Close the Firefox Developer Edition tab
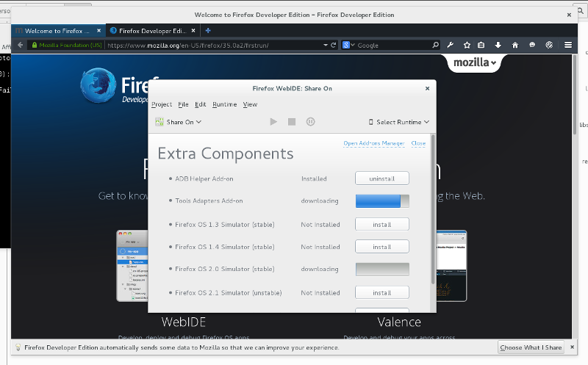Viewport: 588px width, 365px height. tap(193, 31)
